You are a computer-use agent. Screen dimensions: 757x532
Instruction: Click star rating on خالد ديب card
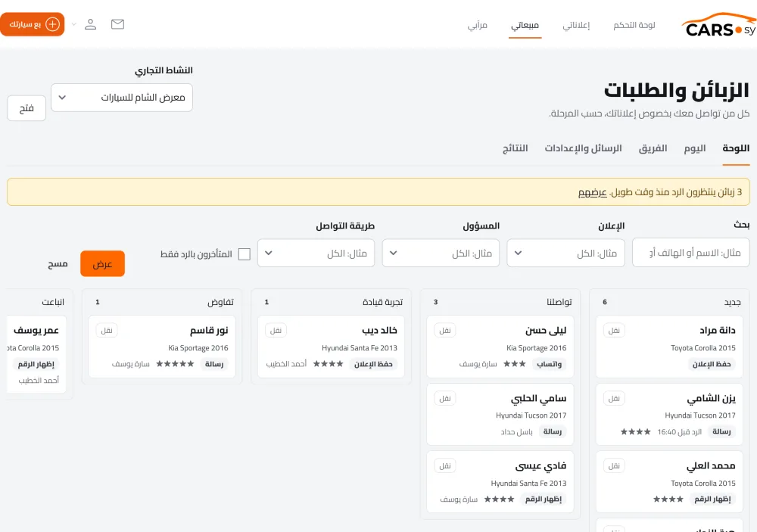pos(328,364)
